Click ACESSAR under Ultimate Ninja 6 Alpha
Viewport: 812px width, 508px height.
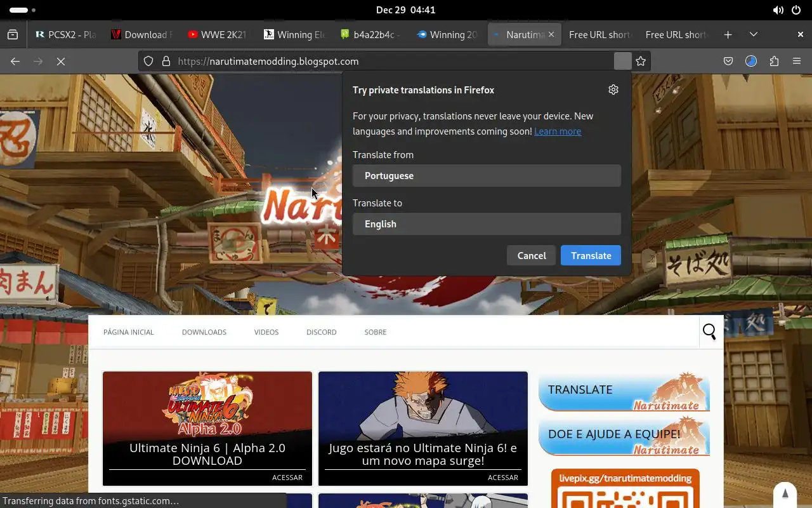[x=287, y=478]
